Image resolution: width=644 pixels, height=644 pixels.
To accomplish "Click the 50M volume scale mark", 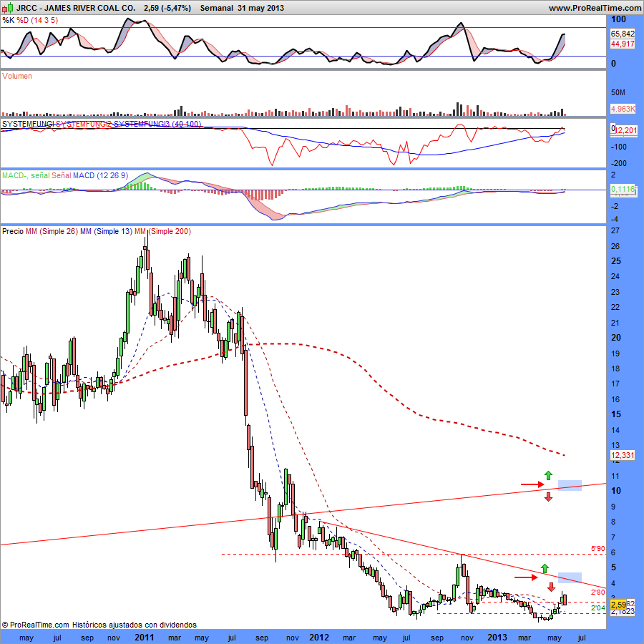I will (x=618, y=92).
